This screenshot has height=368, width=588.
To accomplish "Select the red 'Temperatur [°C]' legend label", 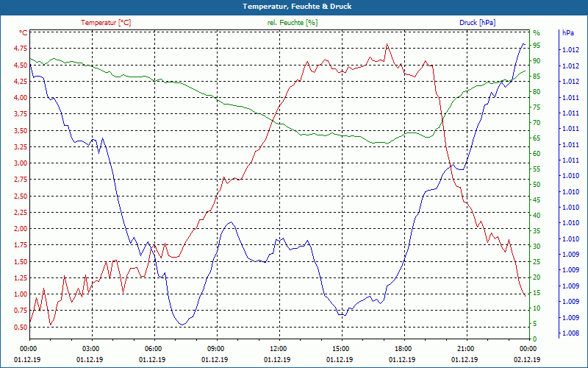I will tap(106, 23).
